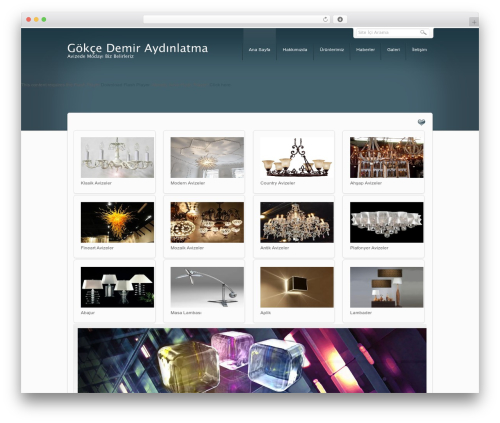
Task: Click the Gökçe Demir Aydınlatma site title
Action: click(137, 48)
